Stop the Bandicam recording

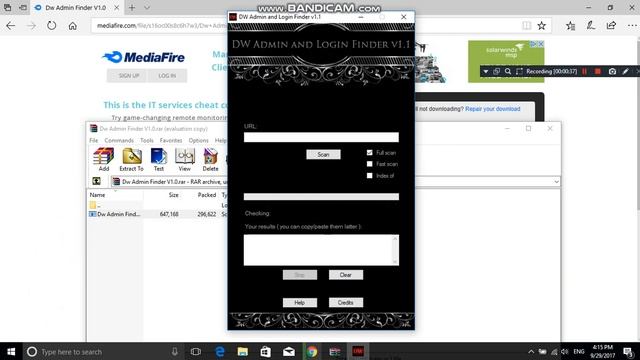(598, 71)
